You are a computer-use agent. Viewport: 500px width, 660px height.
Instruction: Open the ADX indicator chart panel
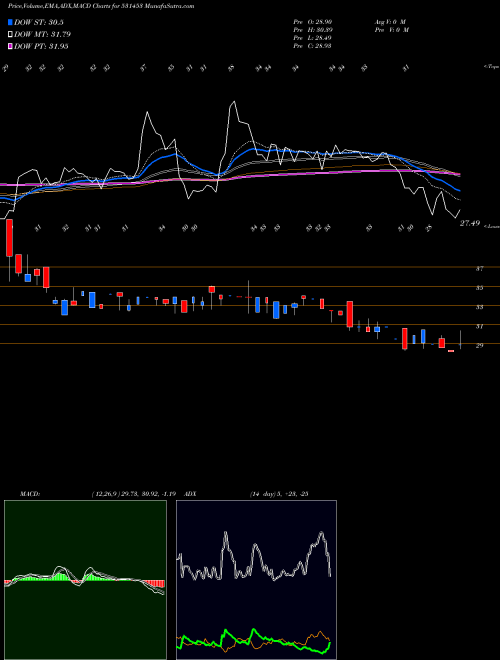[x=256, y=580]
